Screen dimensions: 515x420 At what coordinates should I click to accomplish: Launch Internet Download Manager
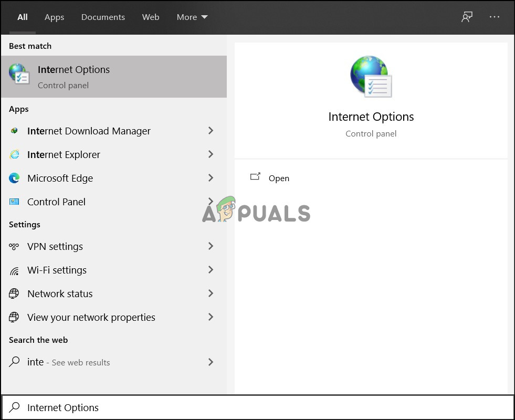[89, 131]
